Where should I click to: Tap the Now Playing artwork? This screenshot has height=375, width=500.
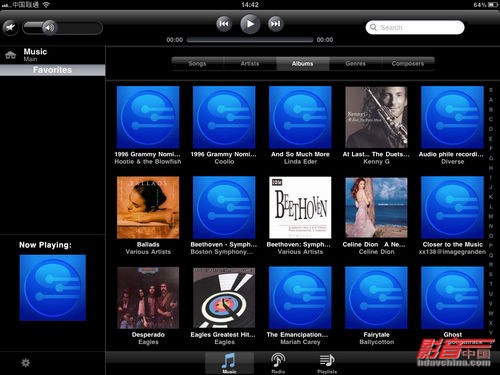[x=53, y=288]
